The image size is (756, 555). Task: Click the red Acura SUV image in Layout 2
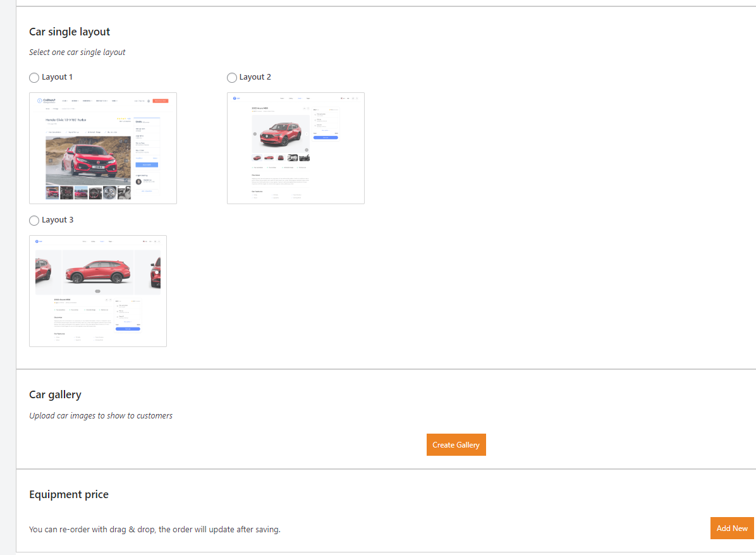coord(281,134)
